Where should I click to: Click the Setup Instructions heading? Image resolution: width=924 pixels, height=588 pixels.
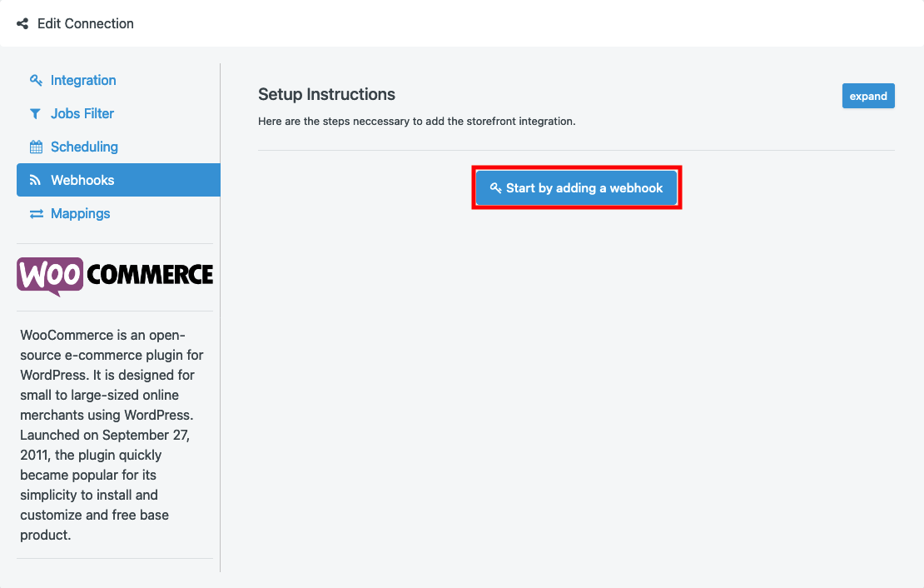[326, 94]
